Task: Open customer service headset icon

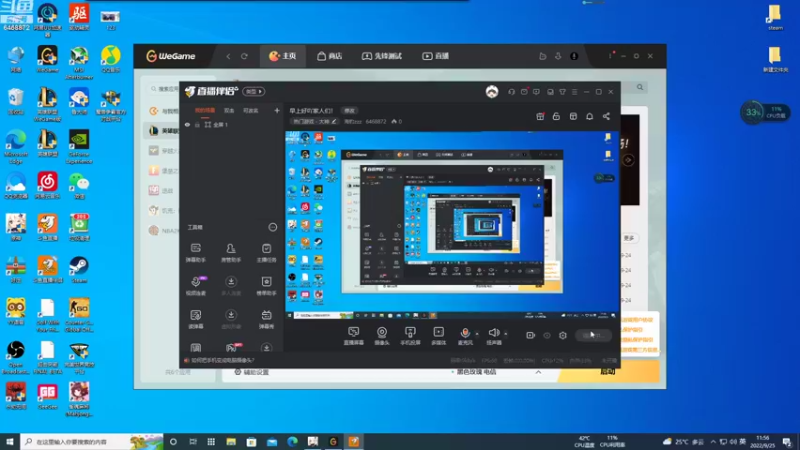Action: 512,92
